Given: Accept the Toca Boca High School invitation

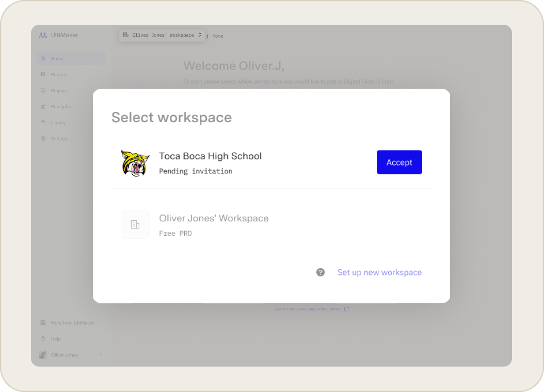Looking at the screenshot, I should [x=399, y=162].
